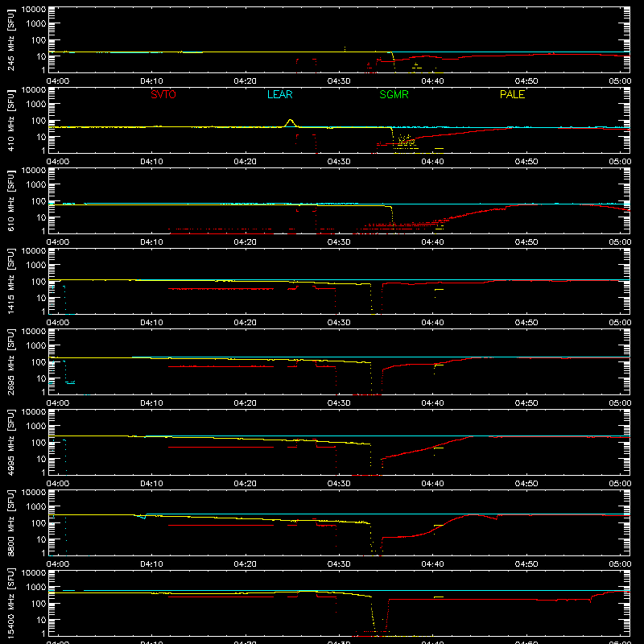Select the 245 MHz [SFU] axis label
The width and height of the screenshot is (644, 644).
10,39
